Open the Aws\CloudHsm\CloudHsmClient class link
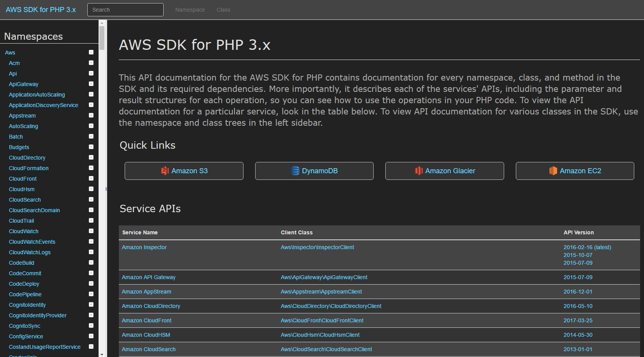Screen dimensions: 644x357 (x=320, y=335)
